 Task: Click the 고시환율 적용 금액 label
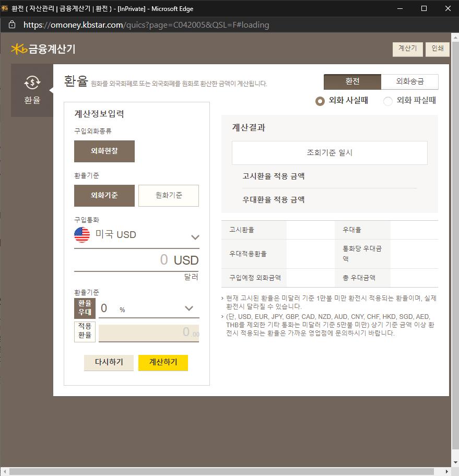(274, 176)
